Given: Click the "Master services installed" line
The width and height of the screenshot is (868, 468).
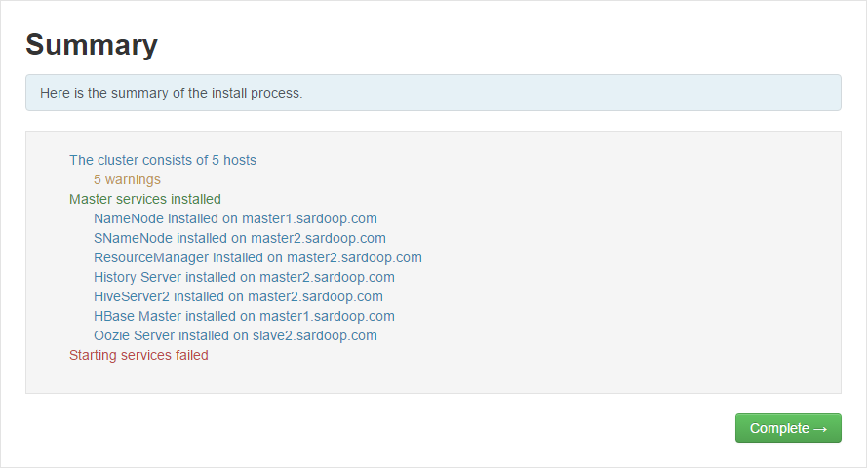Looking at the screenshot, I should (x=145, y=199).
